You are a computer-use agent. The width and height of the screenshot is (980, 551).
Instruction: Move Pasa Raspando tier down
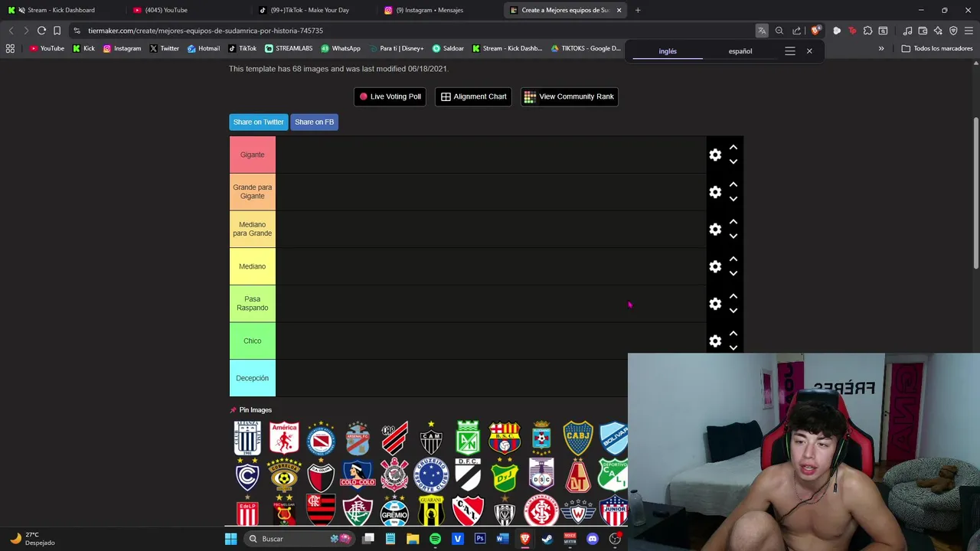tap(733, 311)
